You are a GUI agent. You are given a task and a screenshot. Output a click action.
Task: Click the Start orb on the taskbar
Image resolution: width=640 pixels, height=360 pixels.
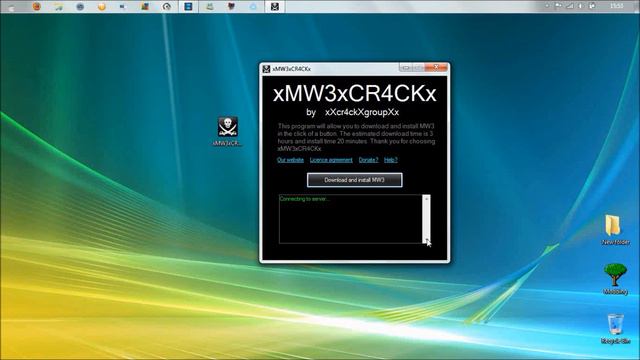tap(11, 7)
